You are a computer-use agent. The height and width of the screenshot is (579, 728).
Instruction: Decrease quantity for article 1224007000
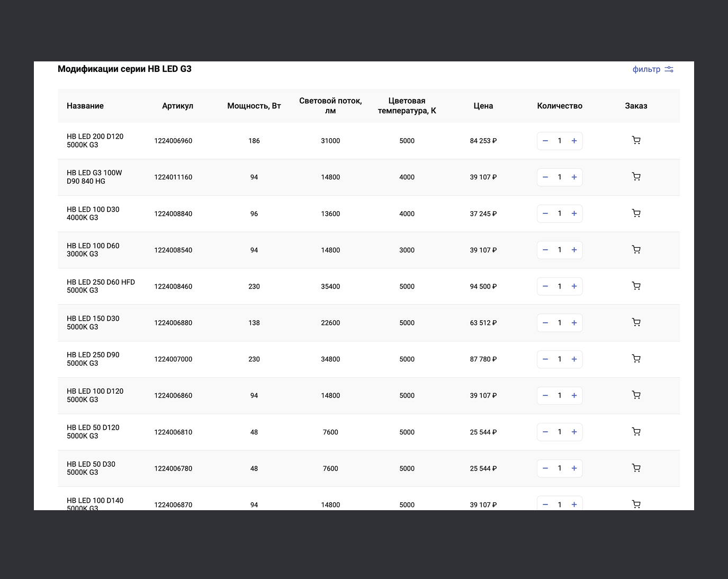point(545,359)
